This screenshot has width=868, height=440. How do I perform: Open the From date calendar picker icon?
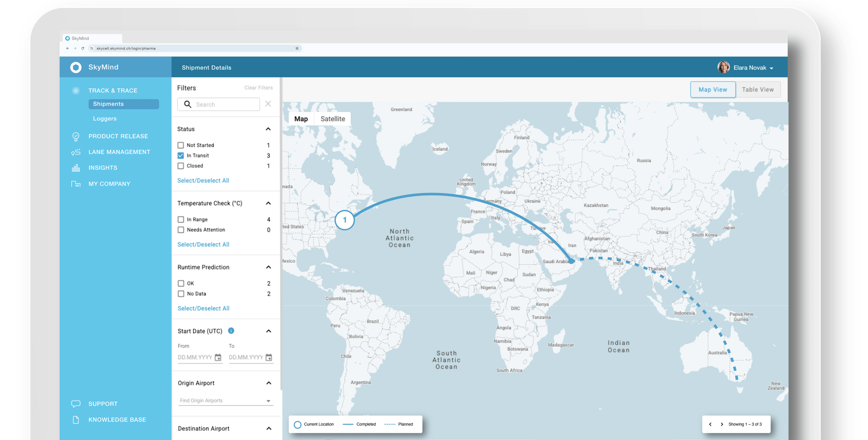tap(218, 357)
